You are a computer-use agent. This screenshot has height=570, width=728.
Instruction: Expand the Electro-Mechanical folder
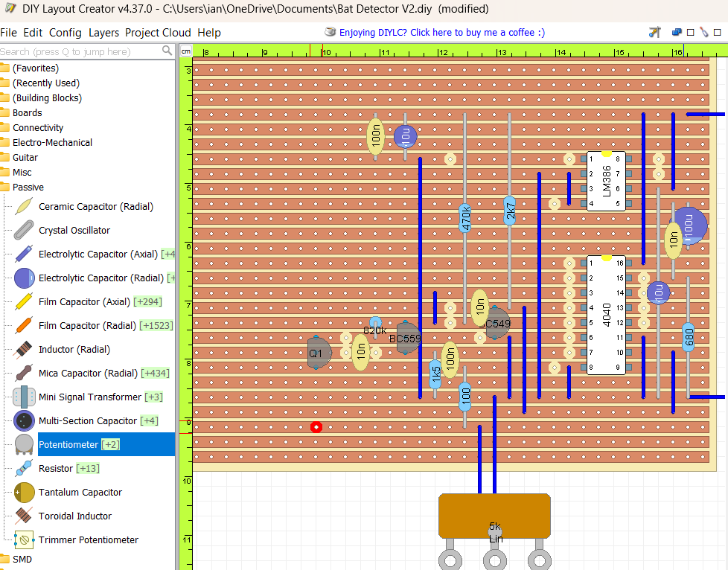(4, 143)
